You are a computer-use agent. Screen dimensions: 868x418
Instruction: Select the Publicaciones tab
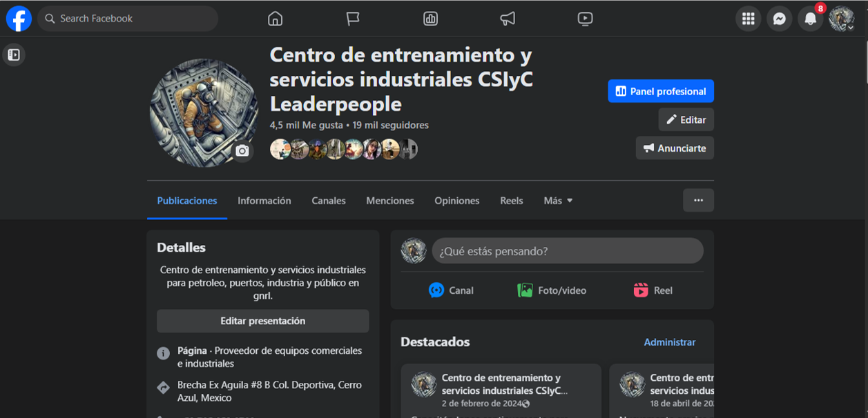tap(187, 201)
